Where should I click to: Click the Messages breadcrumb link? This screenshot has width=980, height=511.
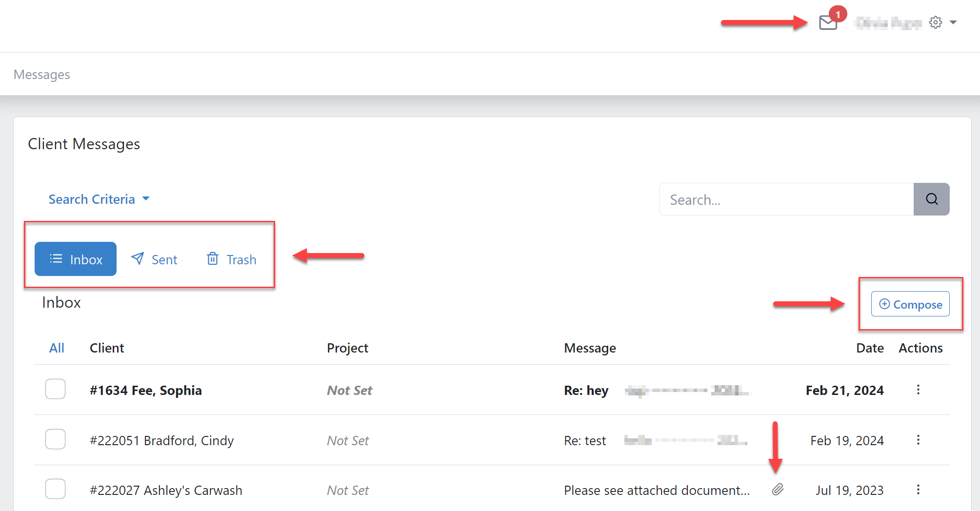[41, 74]
